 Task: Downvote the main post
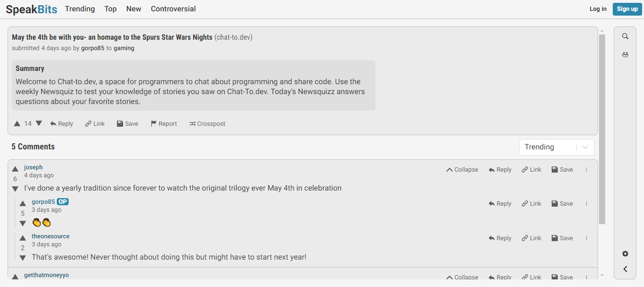pyautogui.click(x=39, y=123)
